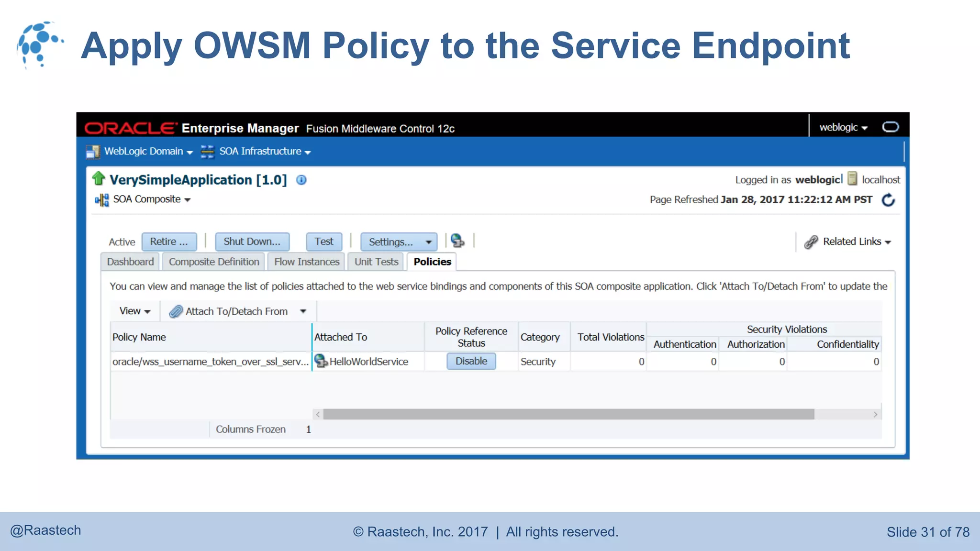Click the paperclip Attach/Detach icon
980x551 pixels.
(176, 311)
